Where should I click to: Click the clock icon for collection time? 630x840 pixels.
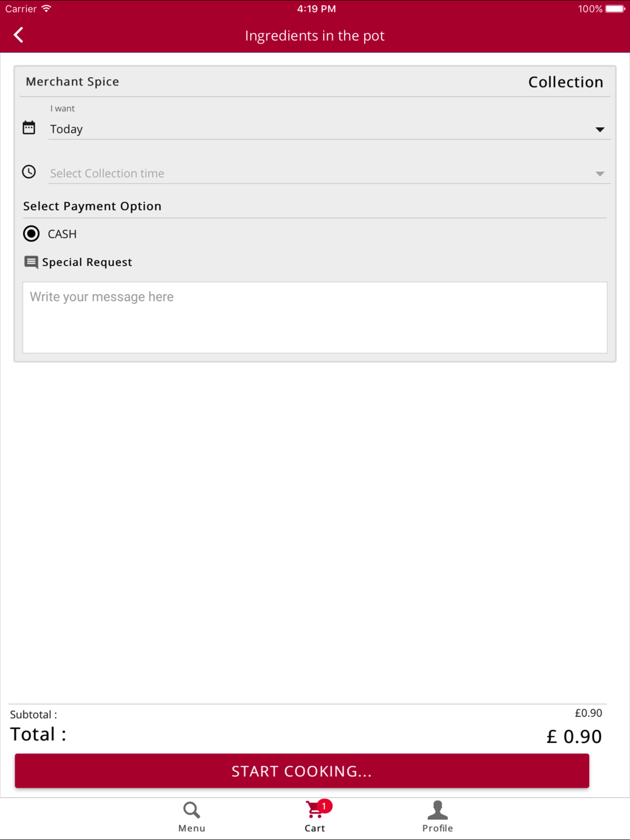pos(29,172)
